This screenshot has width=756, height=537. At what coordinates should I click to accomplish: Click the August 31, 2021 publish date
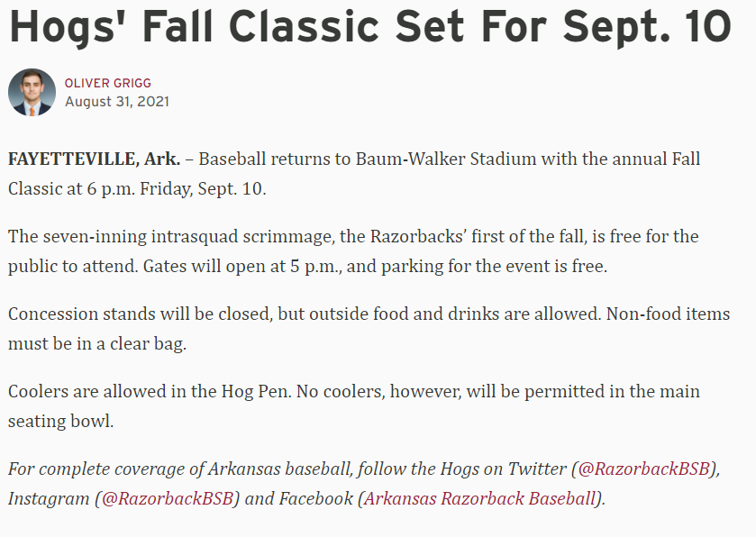pos(117,102)
